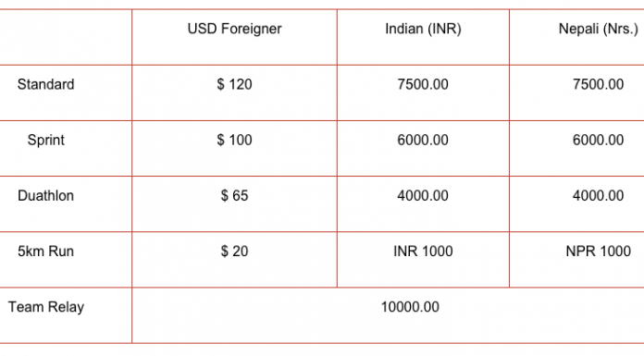Click the Nepali (Nrs.) column header
This screenshot has height=356, width=644.
598,29
